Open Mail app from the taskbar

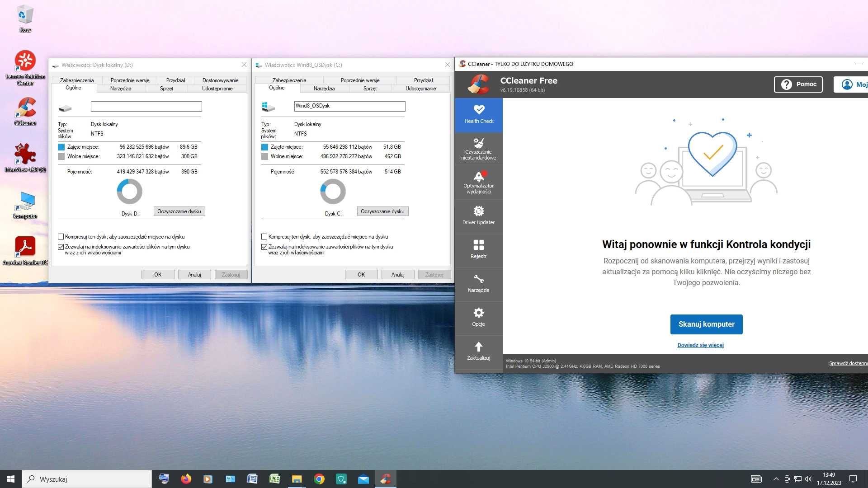point(363,479)
